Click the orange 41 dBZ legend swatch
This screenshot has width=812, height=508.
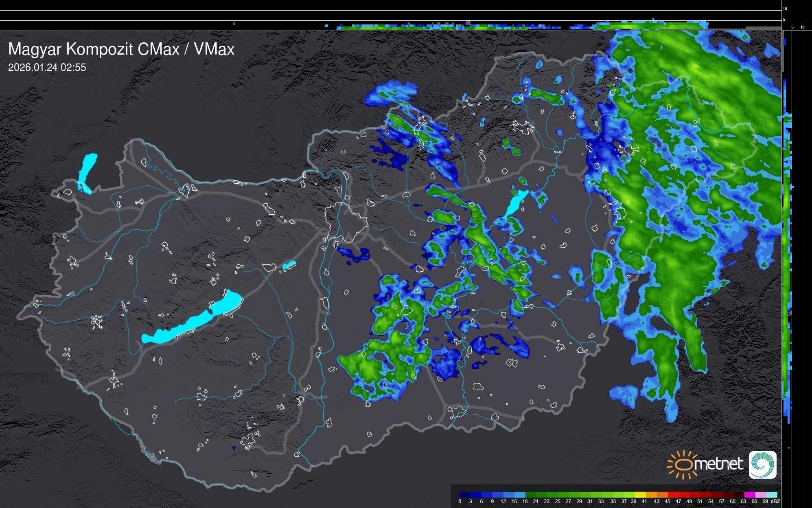point(651,495)
